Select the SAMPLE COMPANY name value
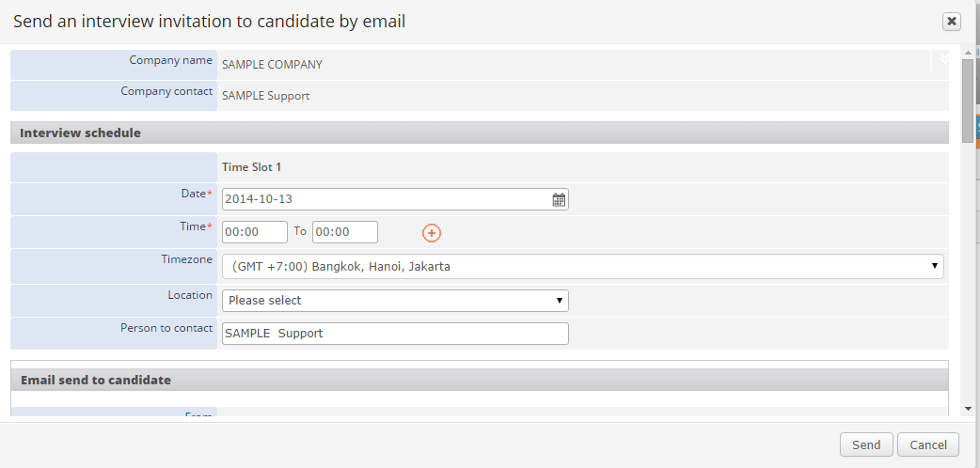 272,64
